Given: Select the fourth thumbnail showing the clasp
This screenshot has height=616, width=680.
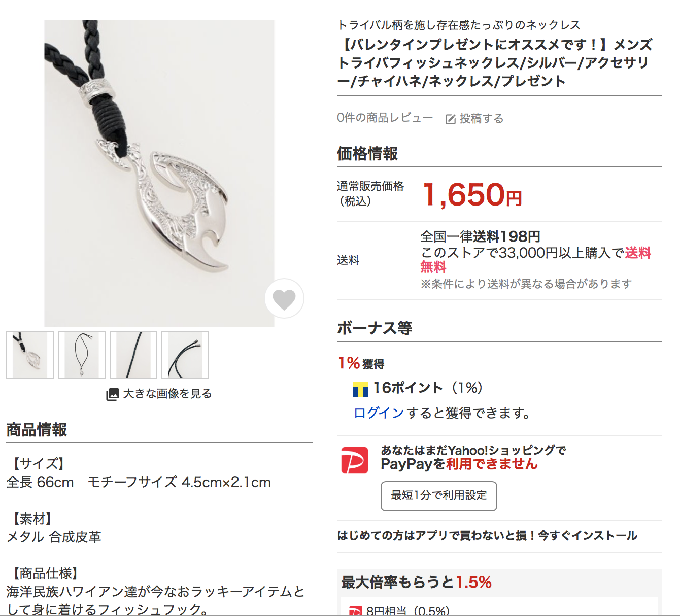Looking at the screenshot, I should pos(185,355).
